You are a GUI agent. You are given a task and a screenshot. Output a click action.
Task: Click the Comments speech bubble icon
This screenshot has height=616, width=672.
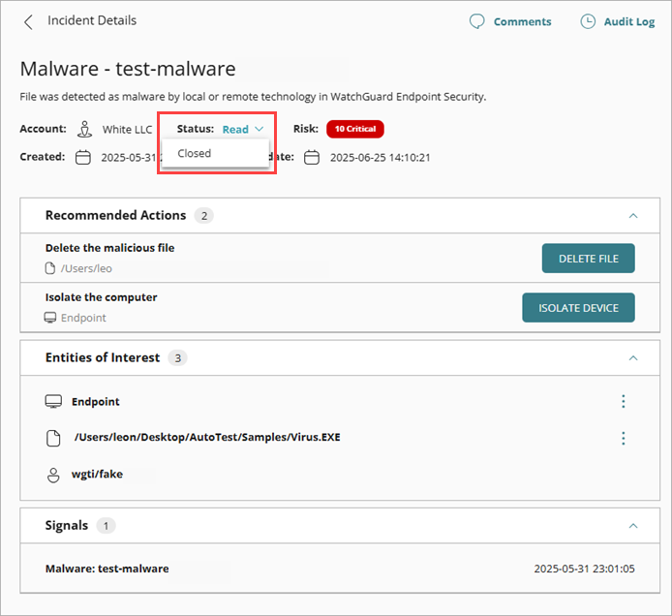(477, 21)
